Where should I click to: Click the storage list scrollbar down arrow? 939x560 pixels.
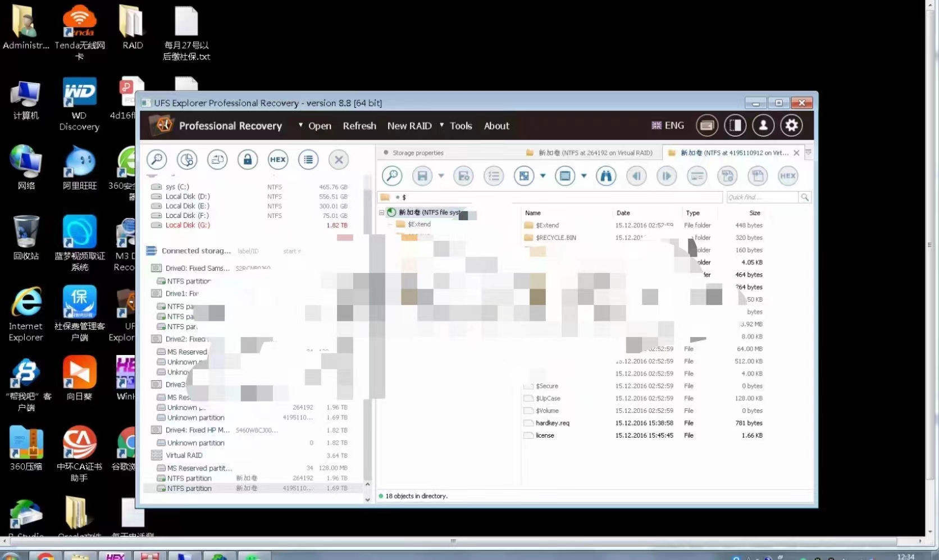[368, 499]
